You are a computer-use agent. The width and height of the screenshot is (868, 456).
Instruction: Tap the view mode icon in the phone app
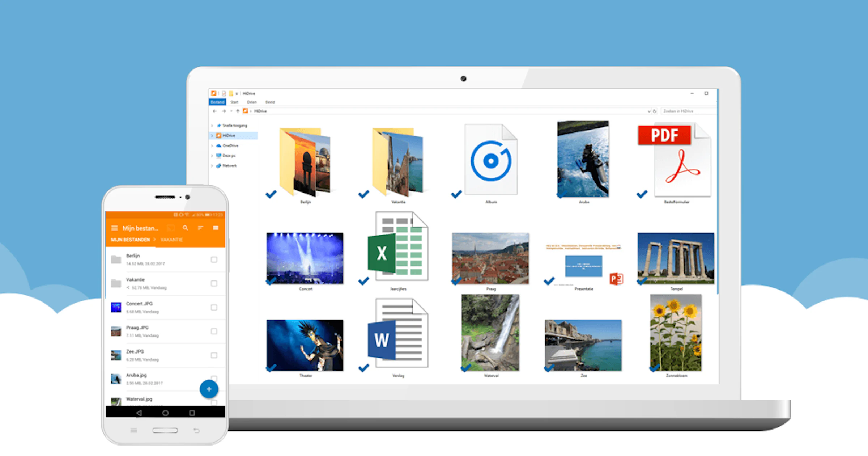(216, 228)
